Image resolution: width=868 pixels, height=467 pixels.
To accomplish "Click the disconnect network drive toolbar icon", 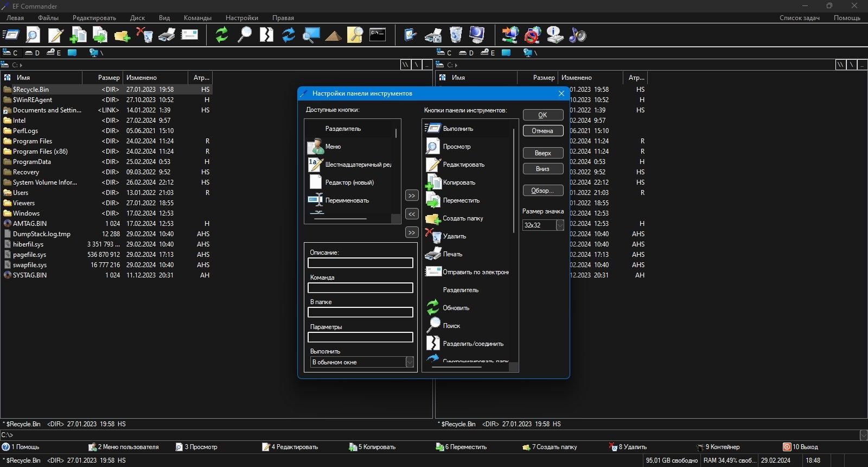I will (533, 35).
